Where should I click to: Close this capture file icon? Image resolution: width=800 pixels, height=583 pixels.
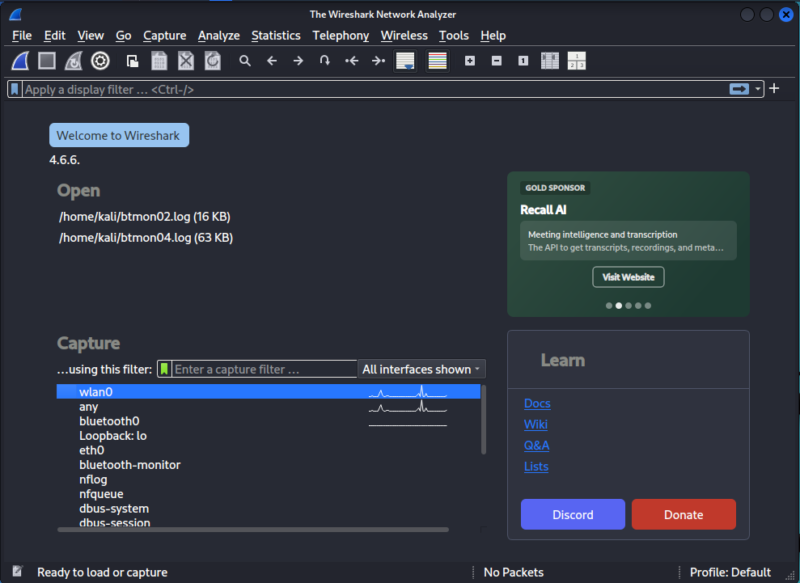(186, 61)
